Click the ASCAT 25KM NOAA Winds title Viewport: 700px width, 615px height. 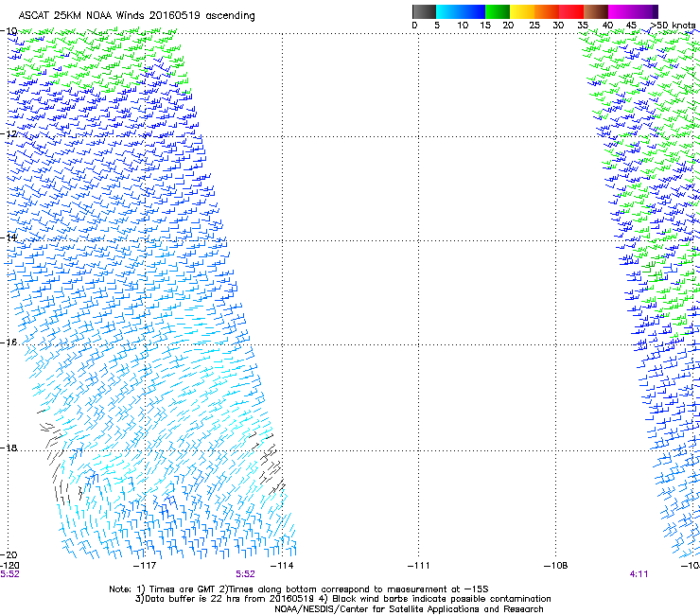click(x=136, y=16)
